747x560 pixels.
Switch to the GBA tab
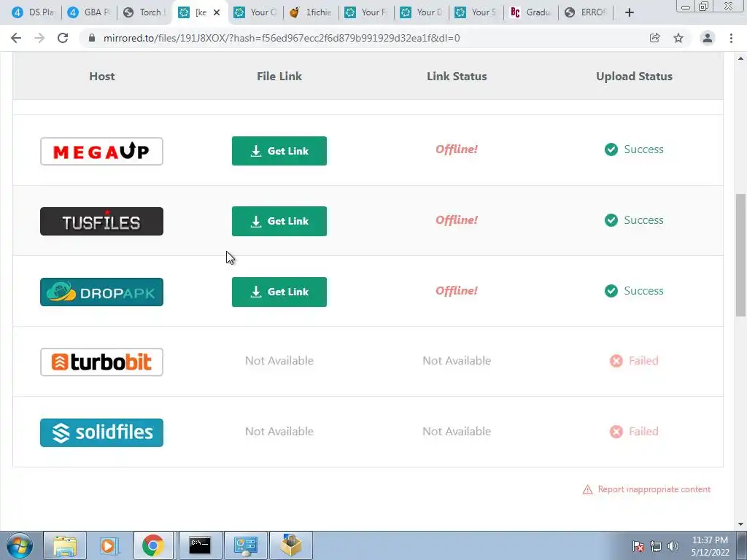click(x=88, y=12)
